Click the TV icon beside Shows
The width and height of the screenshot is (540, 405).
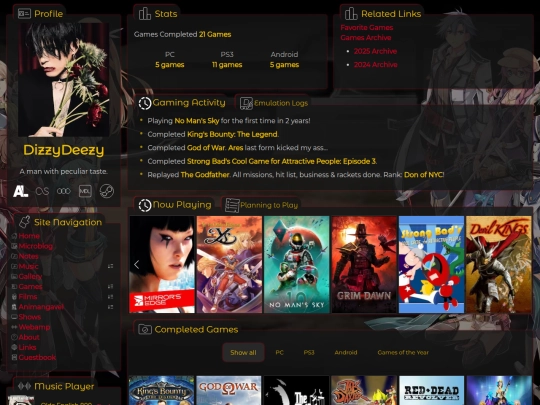click(14, 317)
